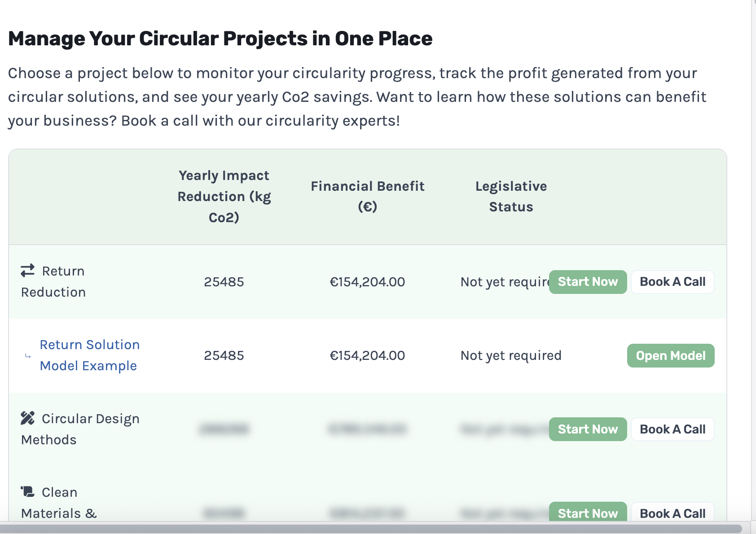Select the Legislative Status column header
756x534 pixels.
511,197
